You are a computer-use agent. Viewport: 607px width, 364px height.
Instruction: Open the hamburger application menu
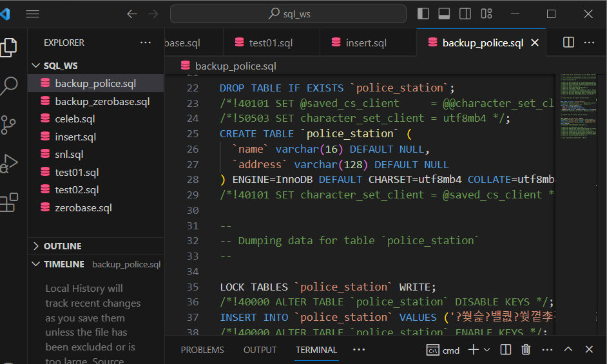click(32, 14)
